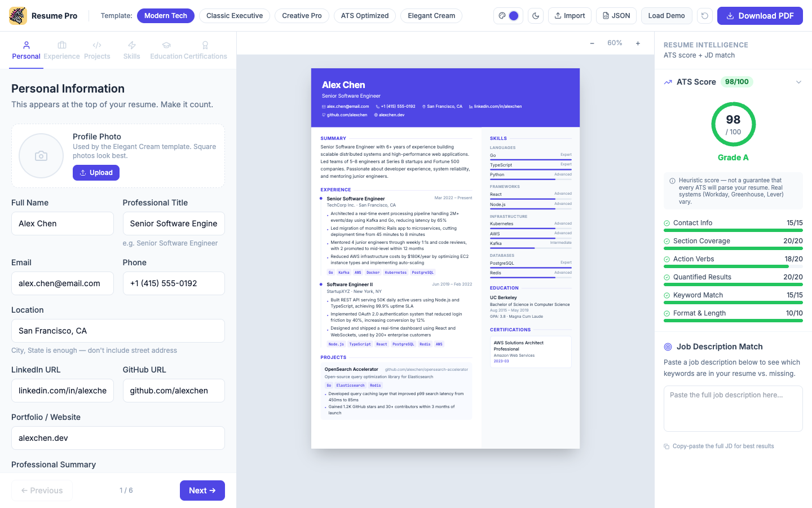Click the linkedin.com/in/alexchen link in preview

(497, 107)
